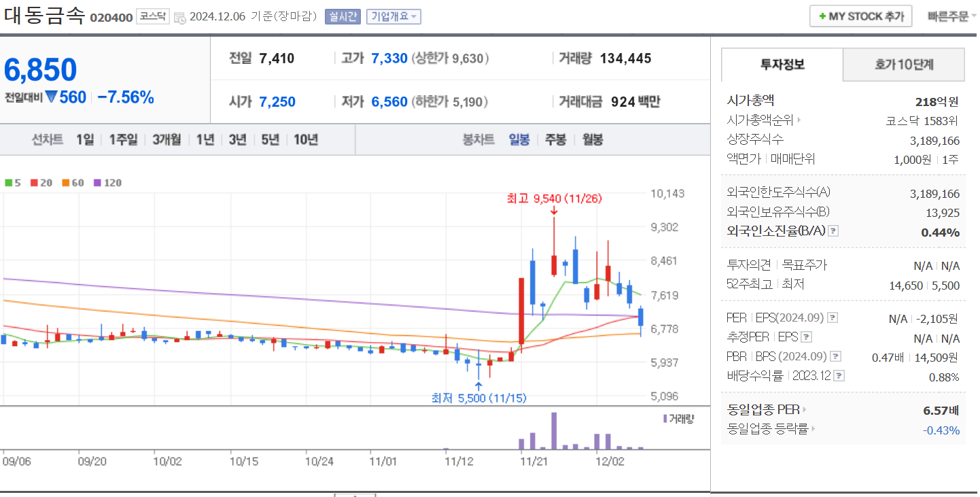Select the 1주일 line chart period
The height and width of the screenshot is (497, 980).
pos(123,140)
